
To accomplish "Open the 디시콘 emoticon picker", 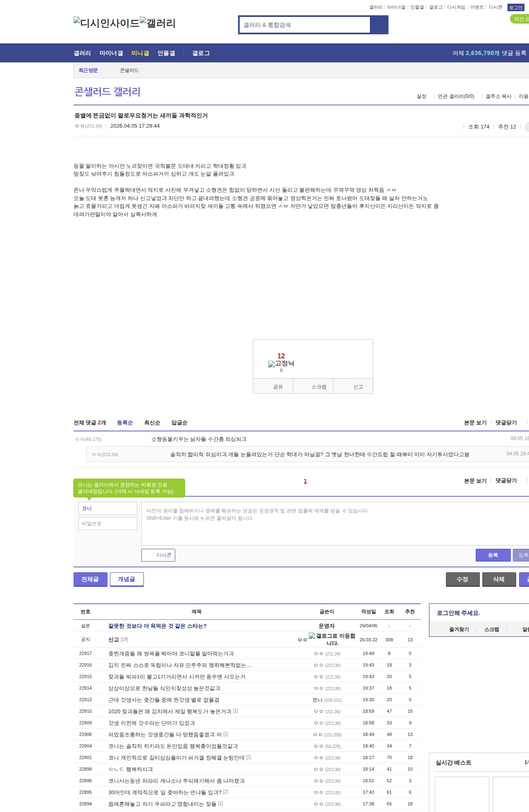I will (x=158, y=555).
